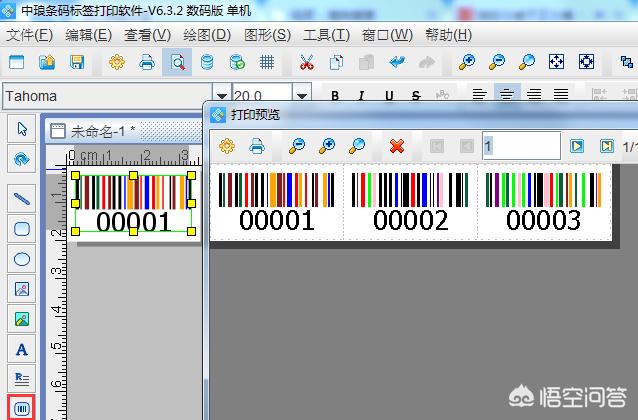This screenshot has height=420, width=638.
Task: Open the 绘图(D) menu
Action: coord(207,35)
